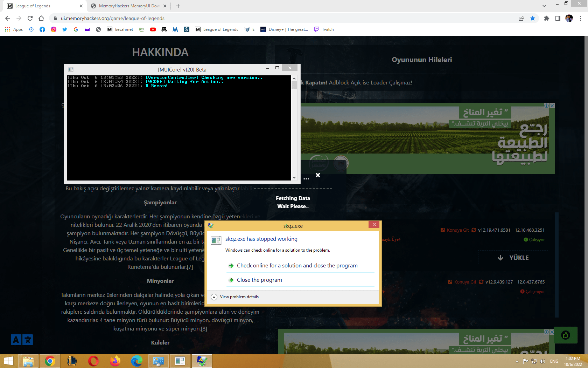Expand View problem details
The height and width of the screenshot is (368, 588).
(x=235, y=297)
